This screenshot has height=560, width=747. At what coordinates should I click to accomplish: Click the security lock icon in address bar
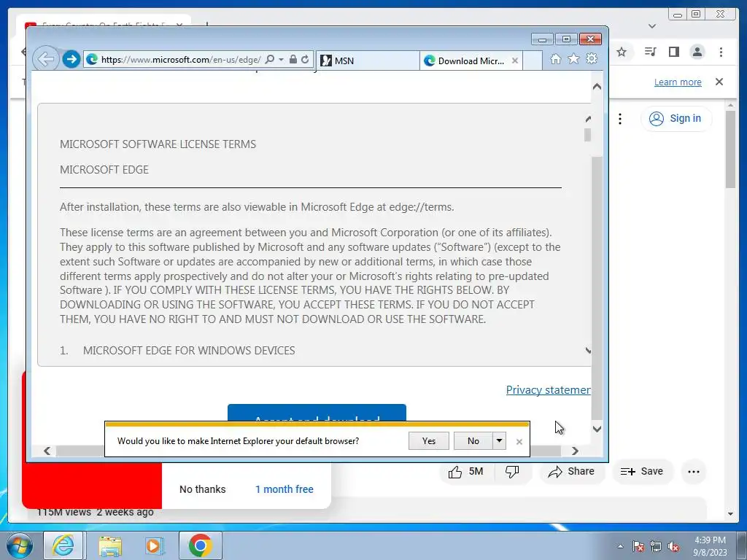[293, 60]
